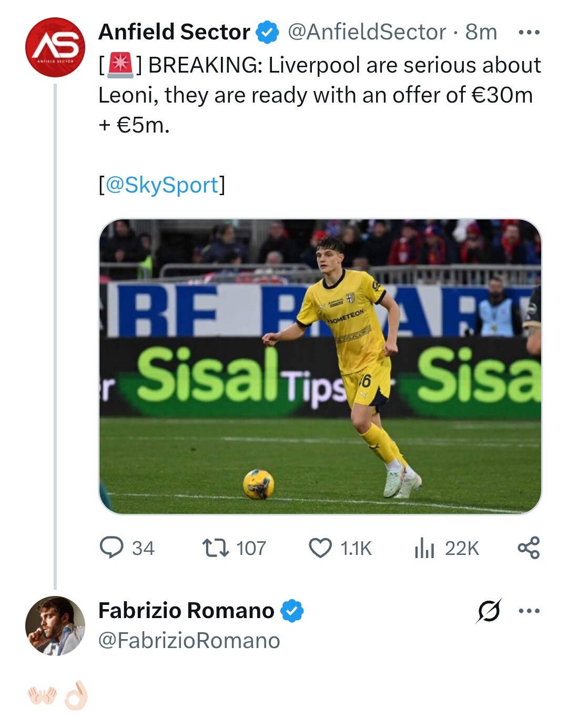Click the 8m timestamp on the tweet

pos(481,32)
